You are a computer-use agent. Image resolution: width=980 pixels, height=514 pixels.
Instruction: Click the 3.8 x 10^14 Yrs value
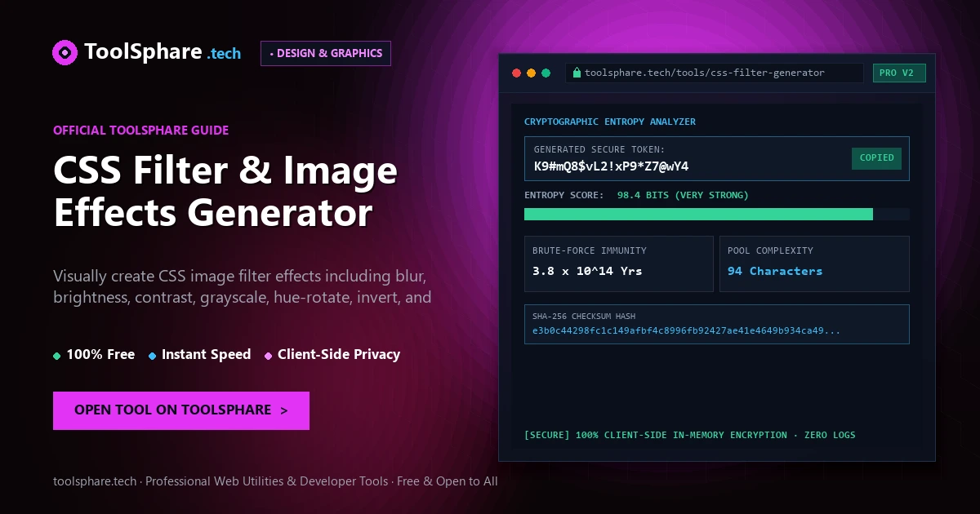[587, 271]
